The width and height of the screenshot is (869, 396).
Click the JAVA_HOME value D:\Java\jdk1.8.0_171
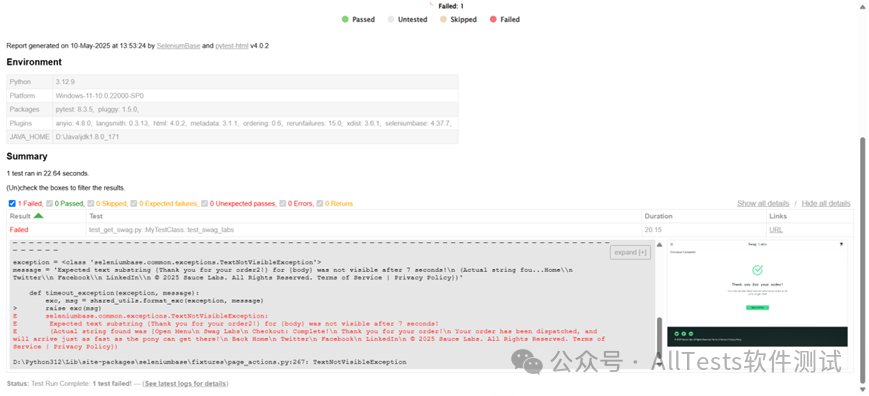coord(87,137)
